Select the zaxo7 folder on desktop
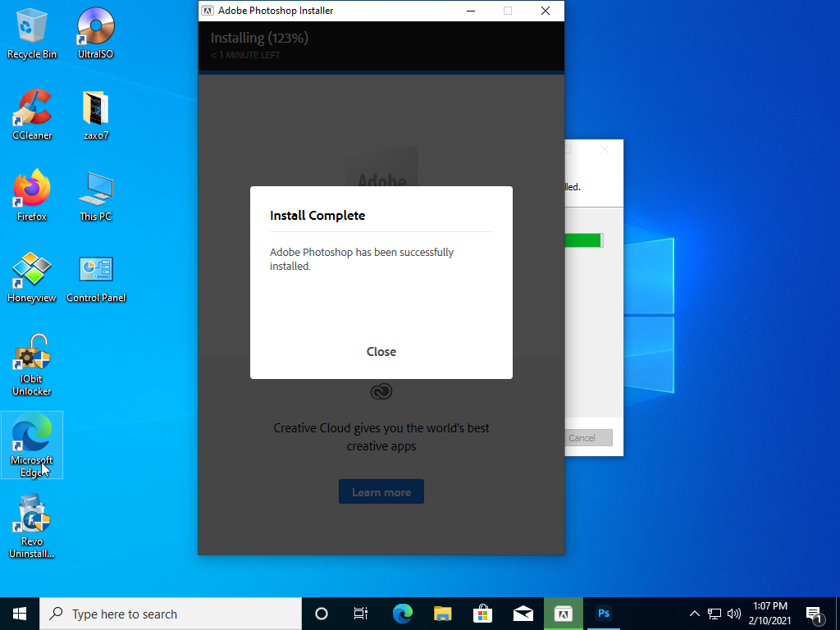Screen dimensions: 840x630 tap(95, 115)
